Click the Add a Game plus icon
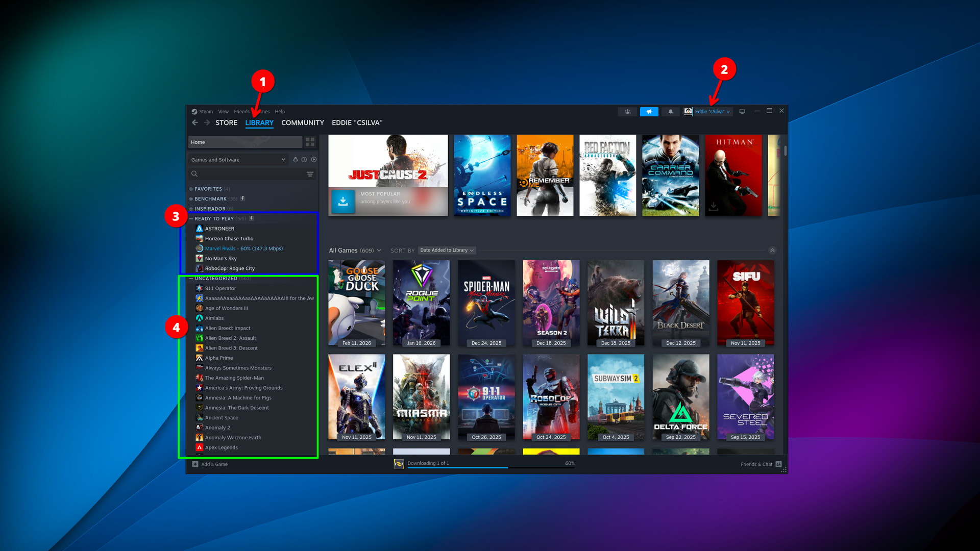 point(195,464)
